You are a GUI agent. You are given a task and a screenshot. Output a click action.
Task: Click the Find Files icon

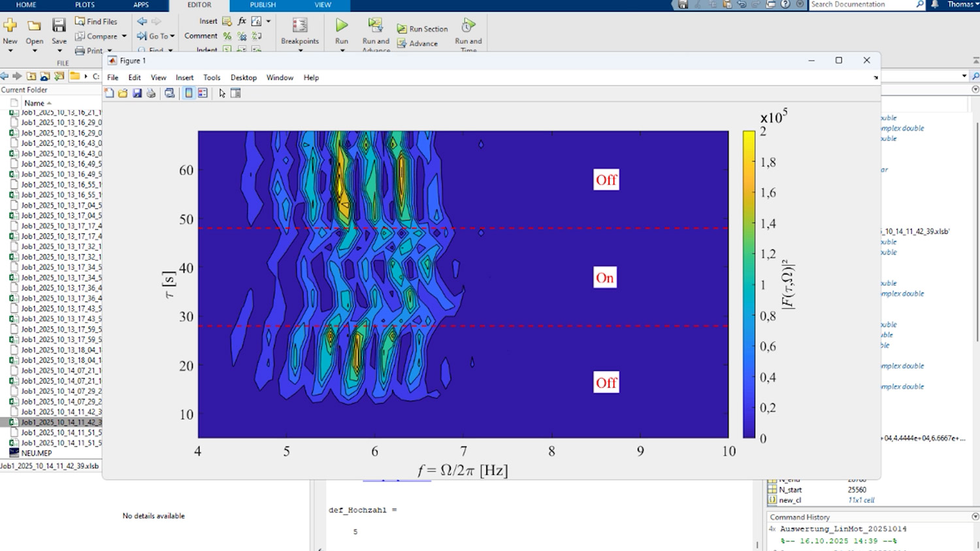[x=80, y=22]
